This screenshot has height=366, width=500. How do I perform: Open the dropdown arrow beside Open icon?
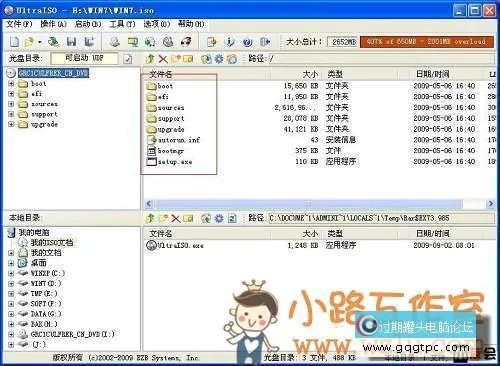tap(40, 42)
